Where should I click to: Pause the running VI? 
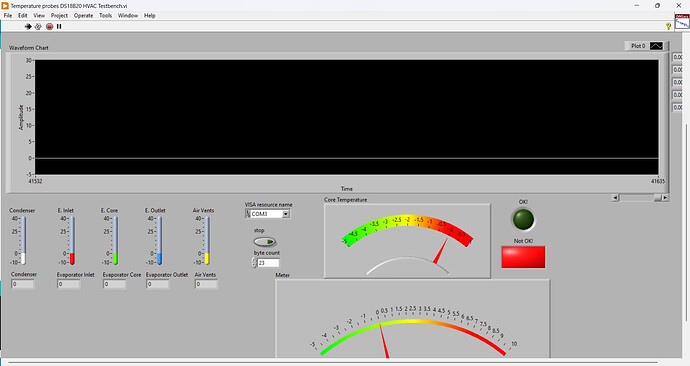point(59,26)
